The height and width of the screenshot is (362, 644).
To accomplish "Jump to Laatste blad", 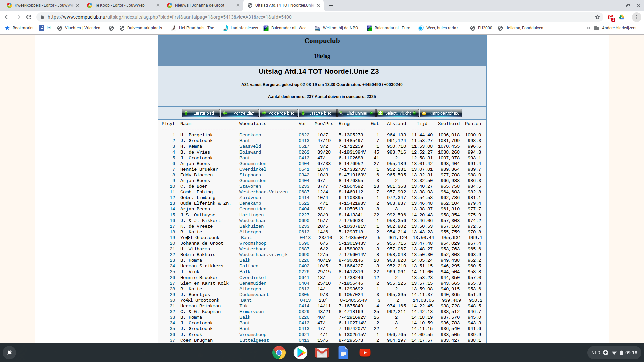I will 317,113.
